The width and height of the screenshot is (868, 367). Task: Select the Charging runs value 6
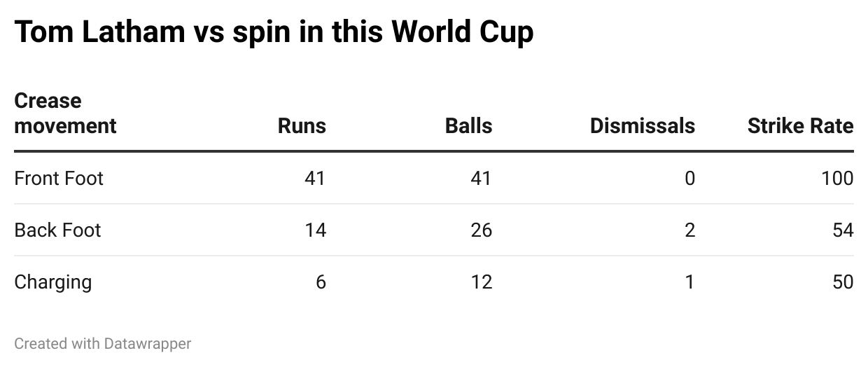tap(321, 282)
